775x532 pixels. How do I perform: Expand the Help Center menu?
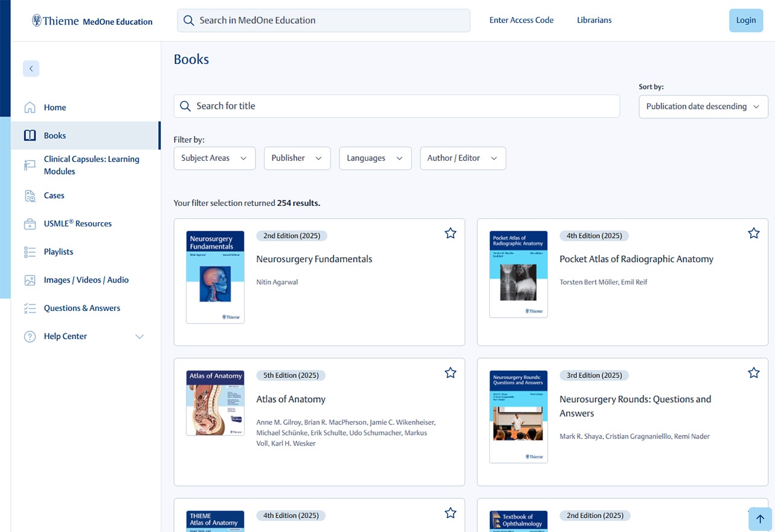(x=140, y=336)
